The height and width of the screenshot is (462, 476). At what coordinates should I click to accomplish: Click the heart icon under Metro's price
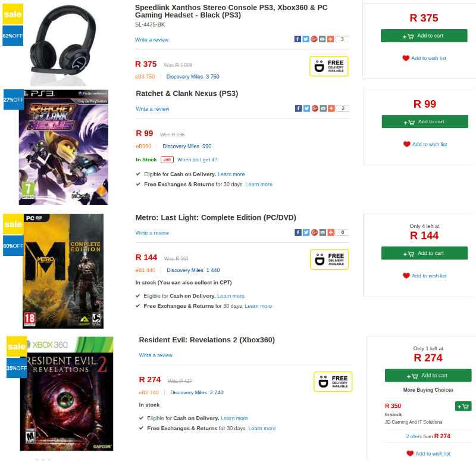pyautogui.click(x=406, y=276)
